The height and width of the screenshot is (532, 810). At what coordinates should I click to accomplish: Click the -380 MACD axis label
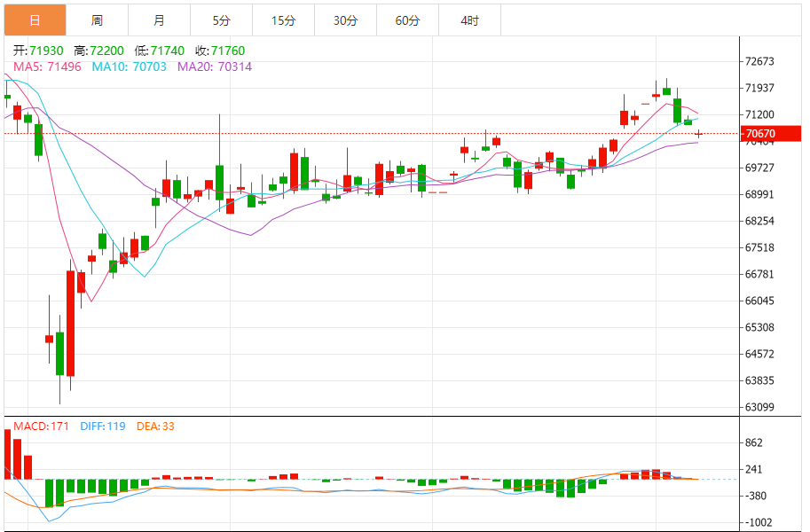click(x=754, y=496)
